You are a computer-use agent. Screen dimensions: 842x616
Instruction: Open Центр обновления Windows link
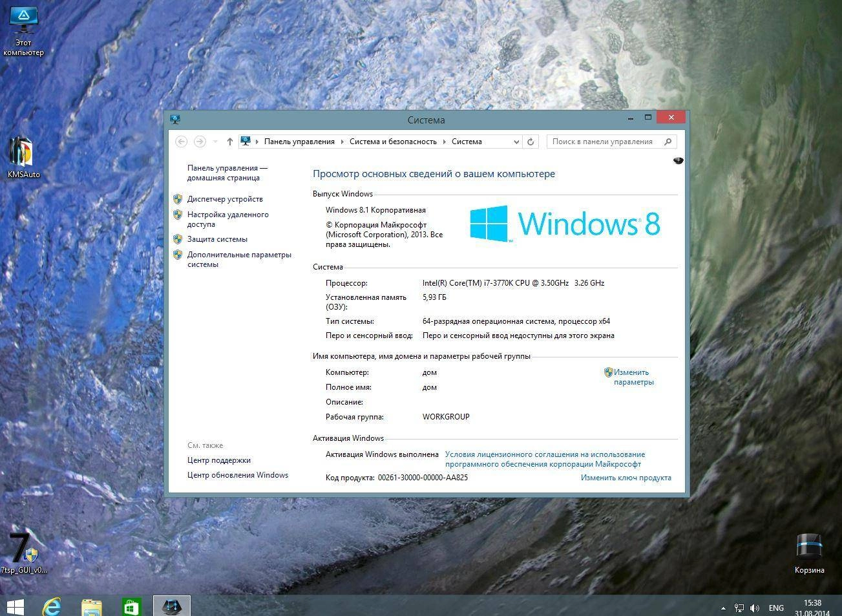[238, 475]
